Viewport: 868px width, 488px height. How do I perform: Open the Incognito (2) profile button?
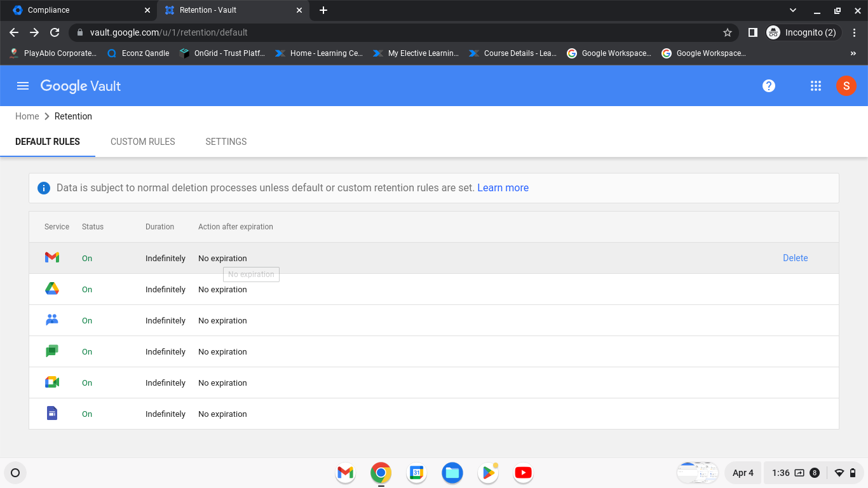(x=803, y=32)
